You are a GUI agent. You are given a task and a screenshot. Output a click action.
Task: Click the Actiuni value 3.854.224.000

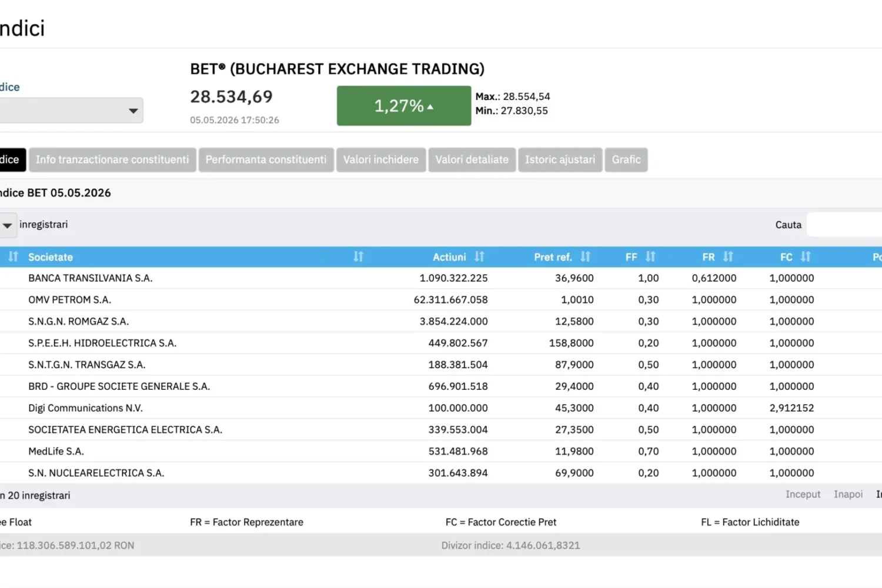tap(454, 322)
